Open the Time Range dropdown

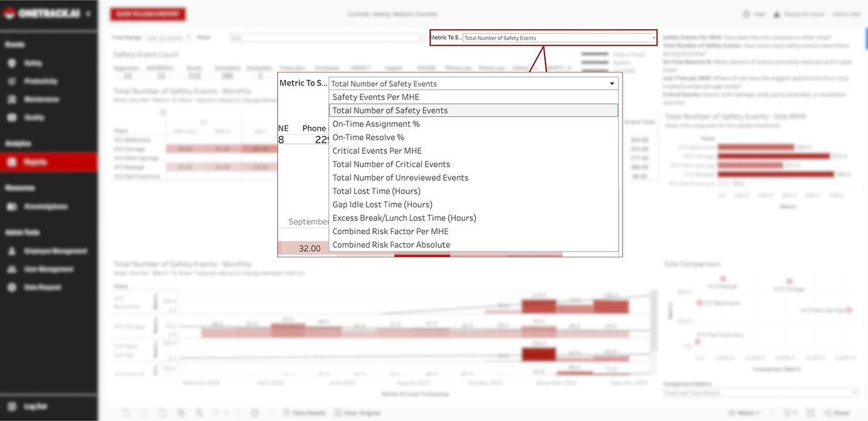[168, 37]
